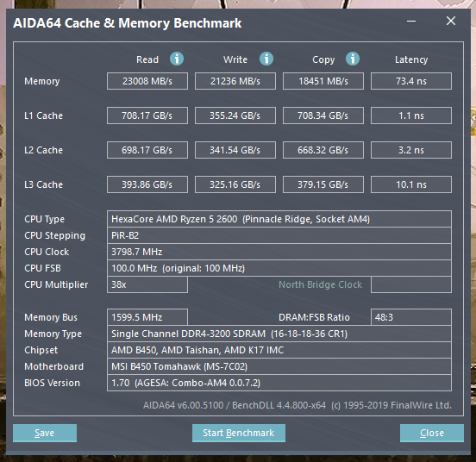
Task: Click the Chipset label
Action: coord(41,350)
